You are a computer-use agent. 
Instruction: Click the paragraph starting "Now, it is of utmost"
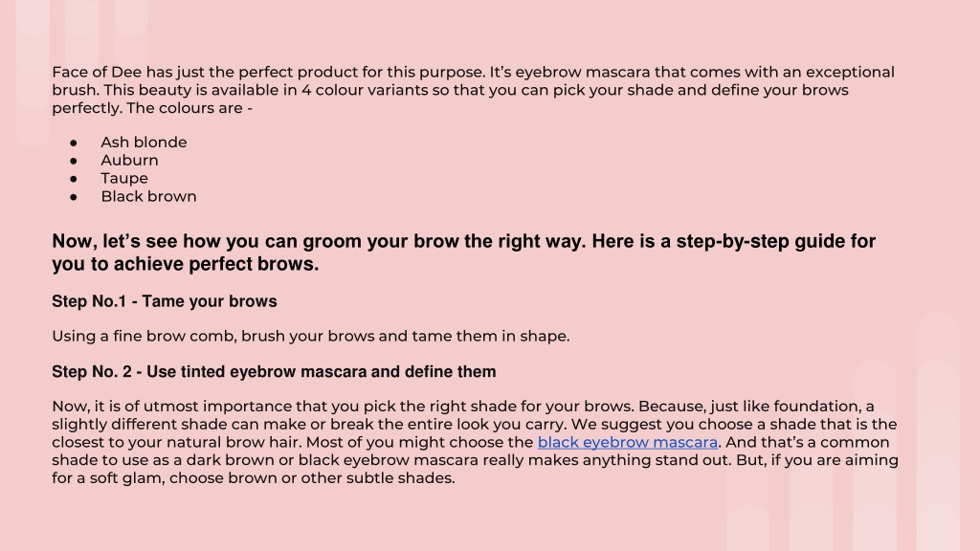pyautogui.click(x=475, y=442)
